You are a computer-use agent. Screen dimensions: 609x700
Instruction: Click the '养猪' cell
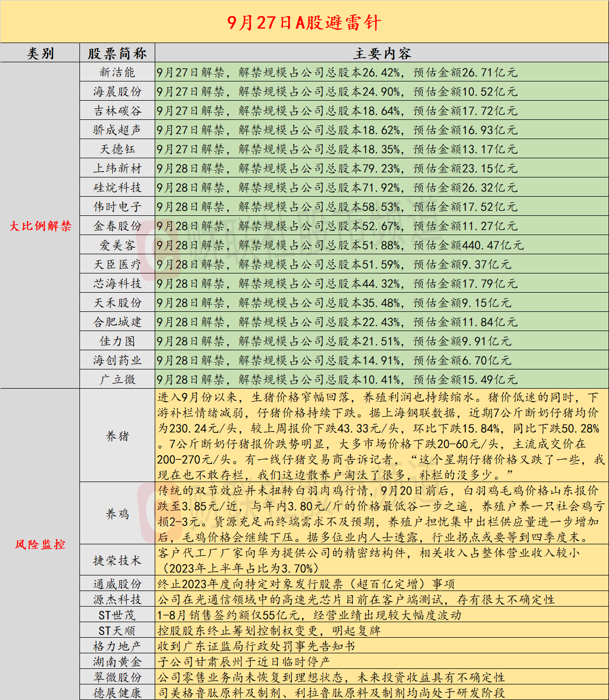tap(117, 436)
